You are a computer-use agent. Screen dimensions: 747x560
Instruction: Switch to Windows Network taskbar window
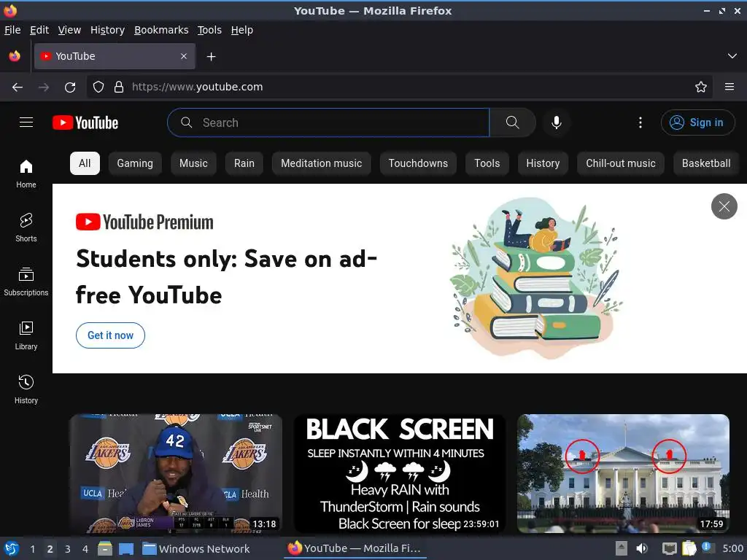coord(196,548)
